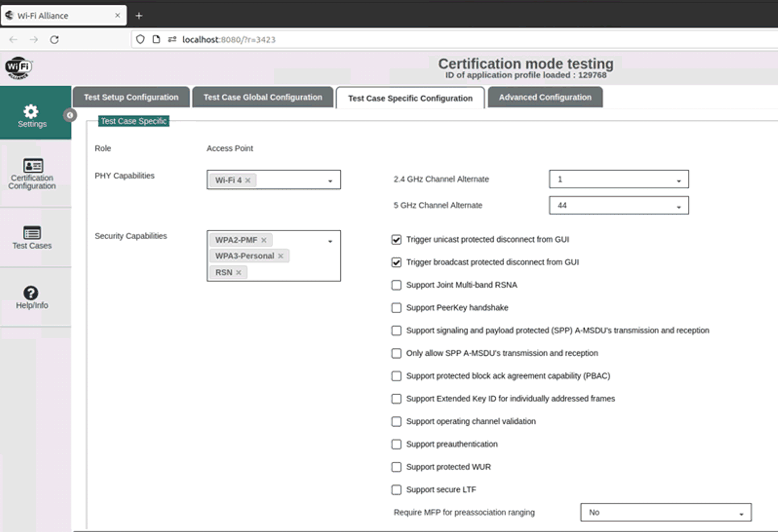Enable Support preauthentication checkbox
Screen dimensions: 778x532
396,444
